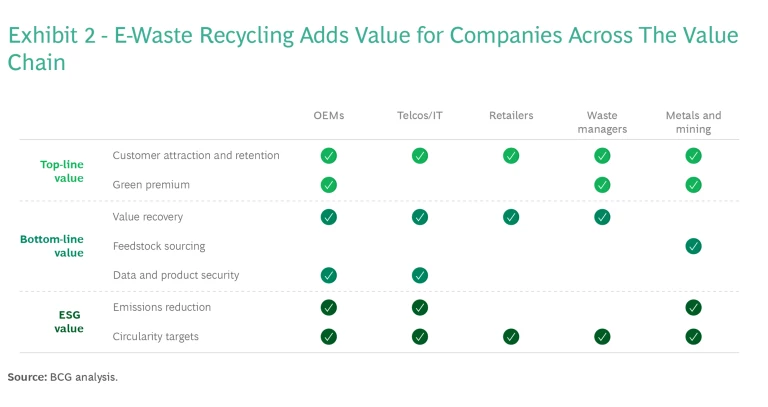Click Waste managers checkmark for Circularity targets
The width and height of the screenshot is (768, 407).
pyautogui.click(x=602, y=337)
